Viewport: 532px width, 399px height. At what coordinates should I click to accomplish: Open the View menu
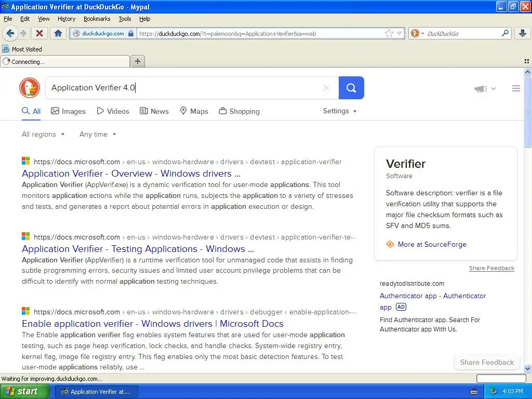(x=44, y=19)
